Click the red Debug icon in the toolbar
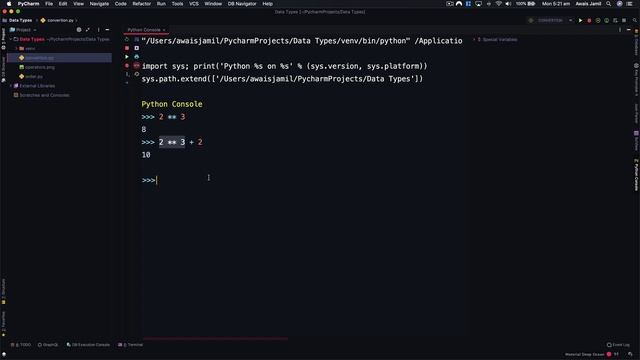The image size is (640, 360). (x=589, y=20)
